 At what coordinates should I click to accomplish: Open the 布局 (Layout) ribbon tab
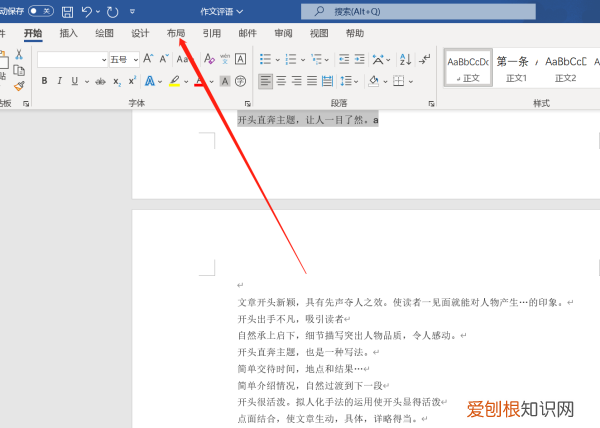[176, 33]
